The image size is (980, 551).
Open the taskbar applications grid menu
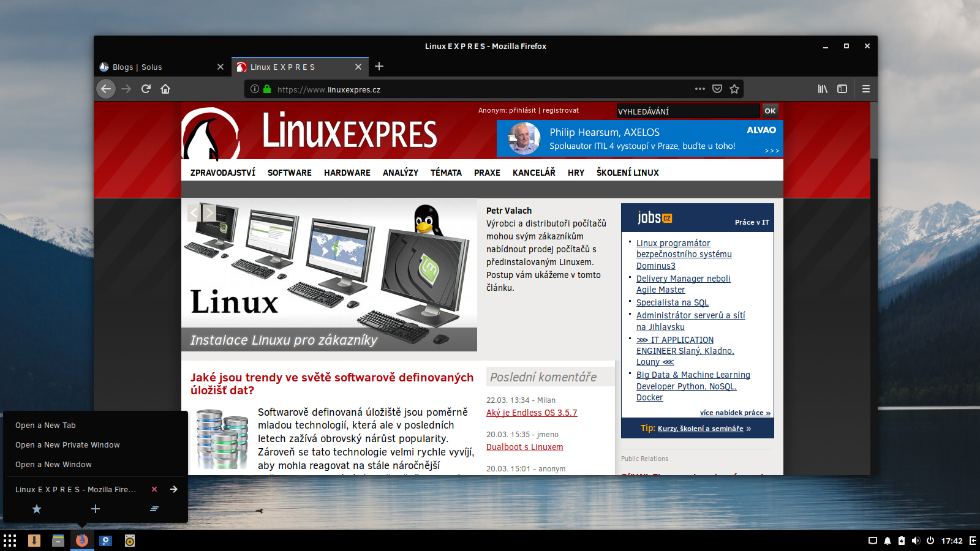click(10, 541)
